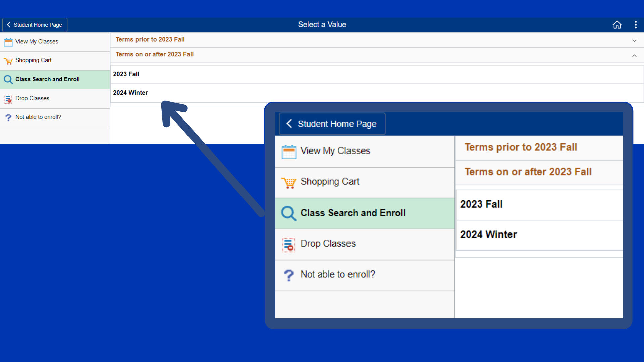Viewport: 644px width, 362px height.
Task: Collapse Terms on or after 2023 Fall chevron
Action: pyautogui.click(x=634, y=56)
